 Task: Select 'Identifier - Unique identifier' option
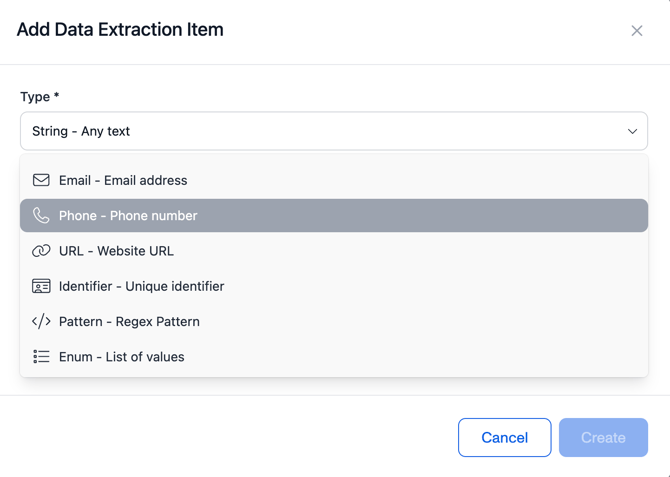141,286
